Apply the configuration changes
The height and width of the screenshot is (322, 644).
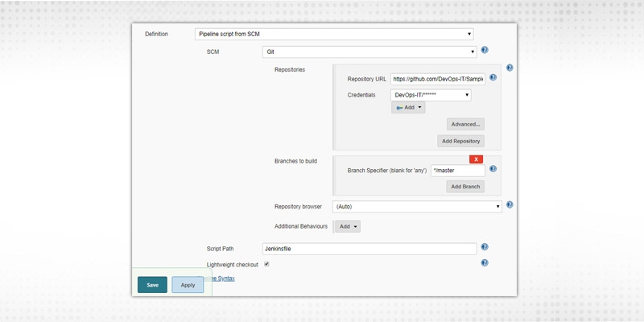pos(188,285)
